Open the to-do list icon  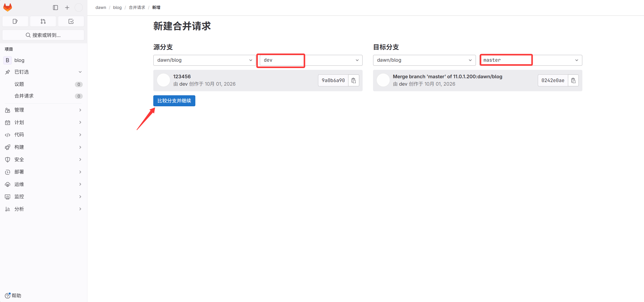[71, 21]
